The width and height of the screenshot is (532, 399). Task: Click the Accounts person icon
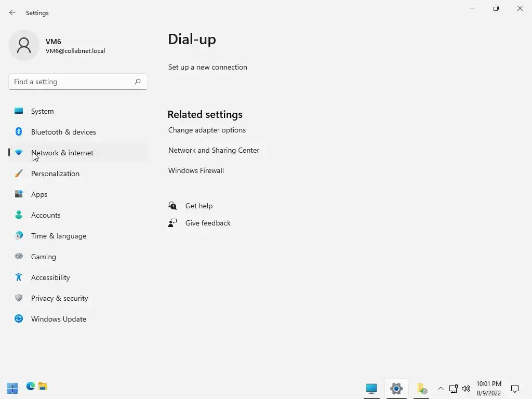19,215
